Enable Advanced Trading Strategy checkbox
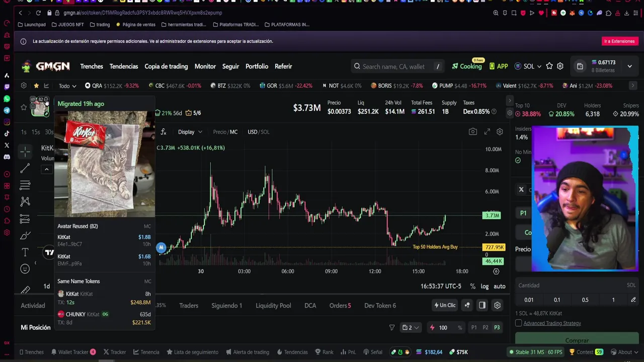Screen dimensions: 644x362 (518, 323)
